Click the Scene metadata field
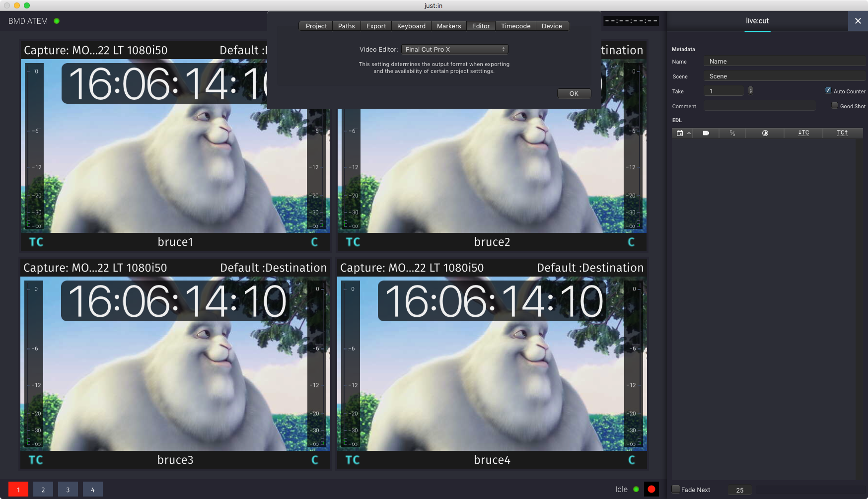This screenshot has width=868, height=499. [785, 76]
